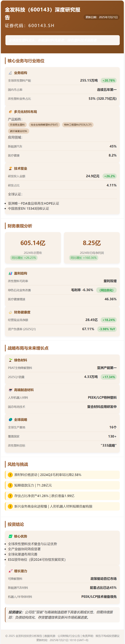Image resolution: width=125 pixels, height=644 pixels.
Task: Click the trophy icon beside 技术壁垒
Action: tap(10, 169)
